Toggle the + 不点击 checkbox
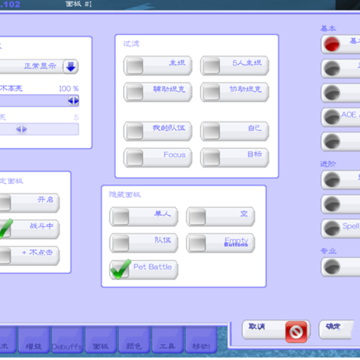 [x=5, y=256]
